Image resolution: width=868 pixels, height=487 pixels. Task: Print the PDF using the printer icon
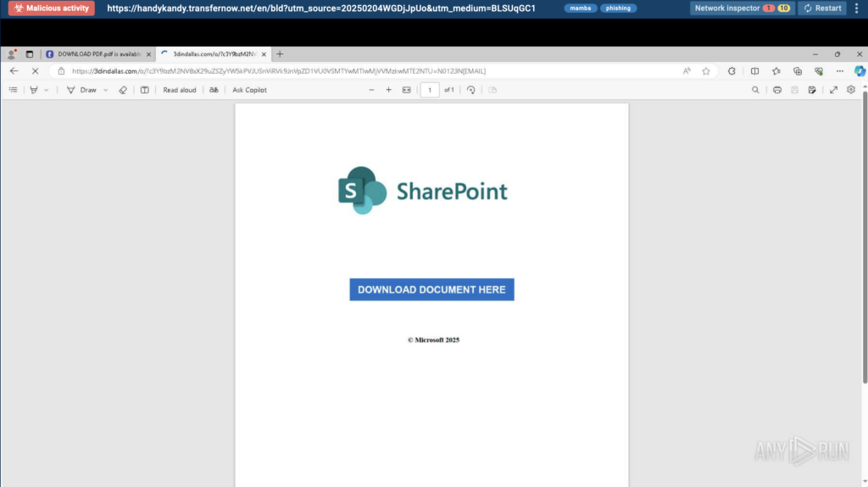pyautogui.click(x=776, y=90)
